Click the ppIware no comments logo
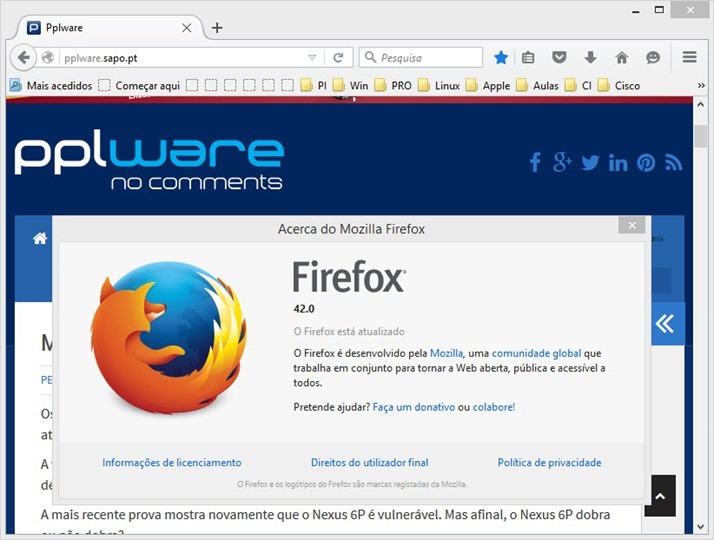Screen dimensions: 714x540 149,159
